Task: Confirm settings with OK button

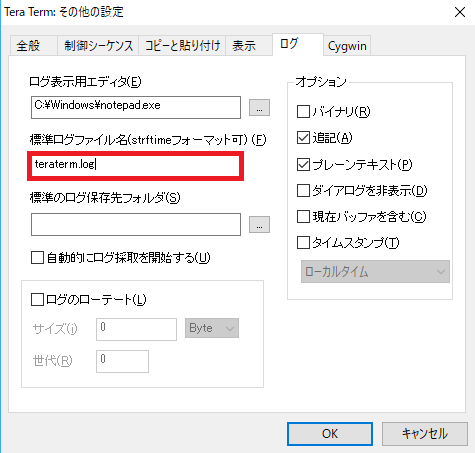Action: [x=330, y=434]
